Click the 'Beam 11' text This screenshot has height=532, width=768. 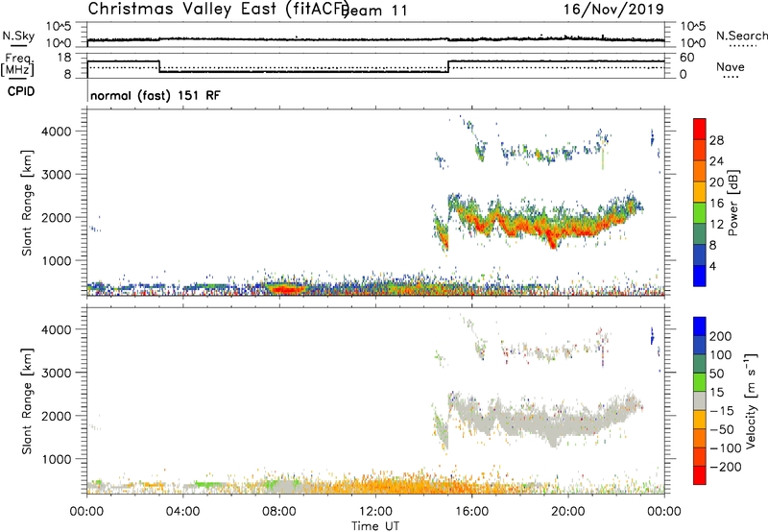pyautogui.click(x=375, y=11)
